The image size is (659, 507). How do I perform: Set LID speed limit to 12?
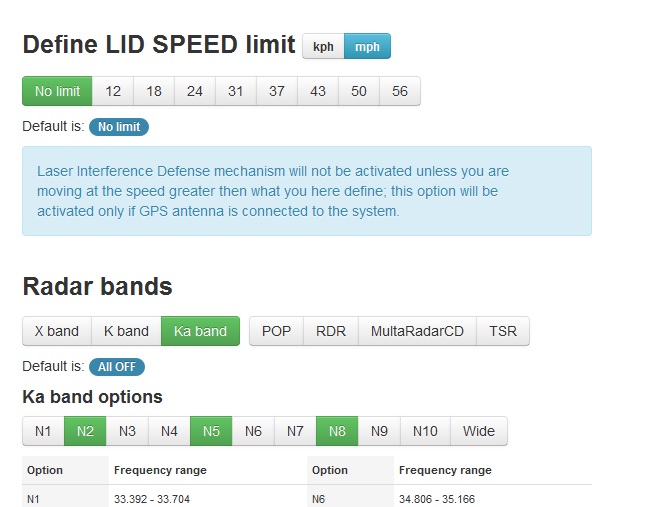tap(113, 91)
